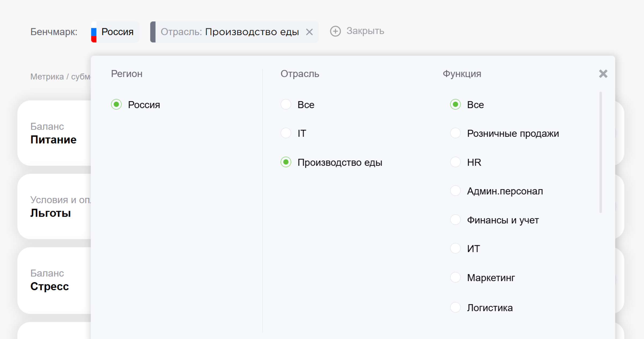Click the Функция column heading
644x339 pixels.
click(462, 74)
